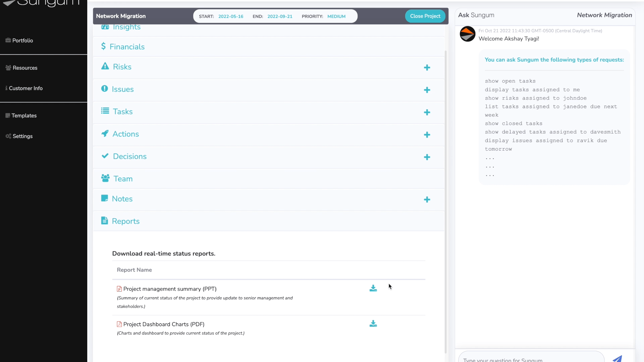Click the Sungum avatar in chat
Screen dimensions: 644x362
coord(467,34)
